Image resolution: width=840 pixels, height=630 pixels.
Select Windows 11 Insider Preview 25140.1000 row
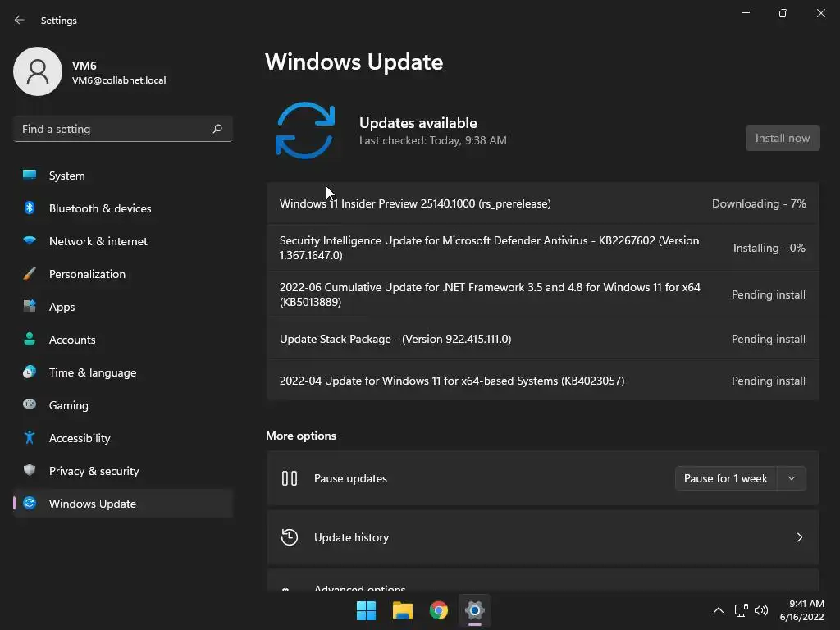543,203
